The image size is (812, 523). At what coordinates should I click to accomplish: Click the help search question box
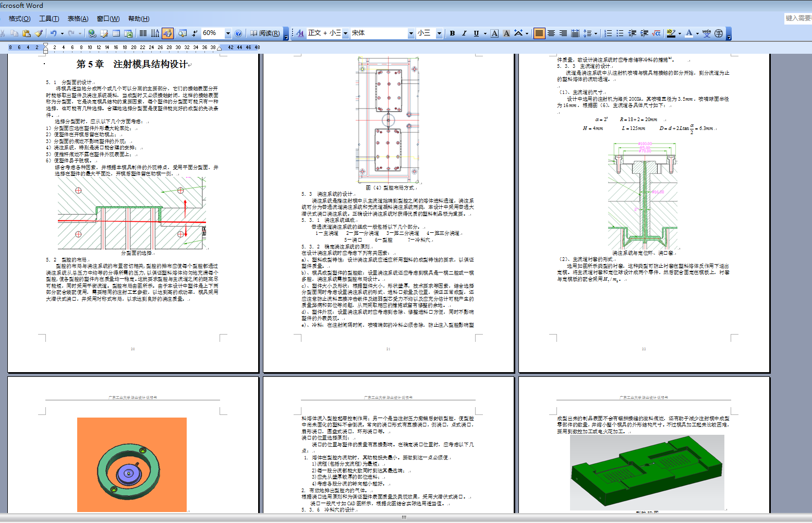798,18
